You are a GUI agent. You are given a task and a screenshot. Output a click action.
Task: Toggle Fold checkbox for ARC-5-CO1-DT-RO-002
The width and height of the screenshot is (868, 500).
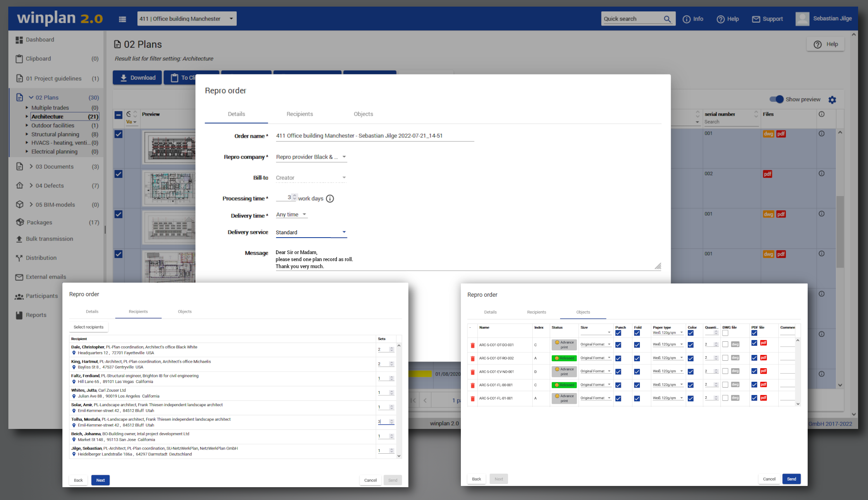point(637,358)
